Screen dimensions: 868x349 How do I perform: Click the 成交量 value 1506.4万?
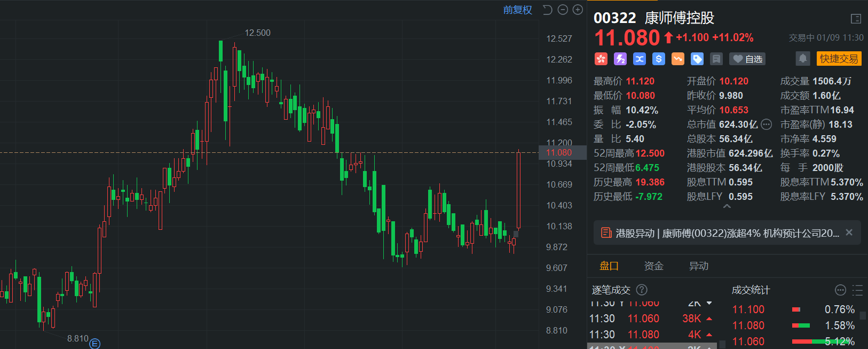point(832,81)
